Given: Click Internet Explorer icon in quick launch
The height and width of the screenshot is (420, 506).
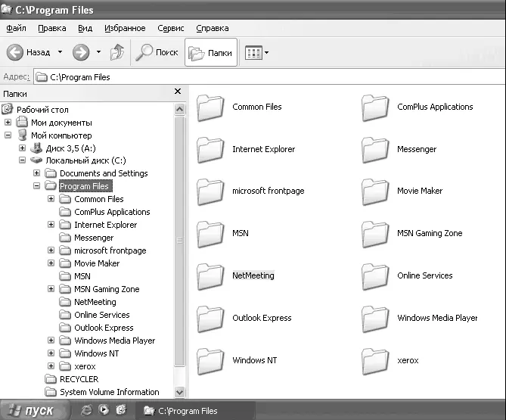Looking at the screenshot, I should (88, 411).
